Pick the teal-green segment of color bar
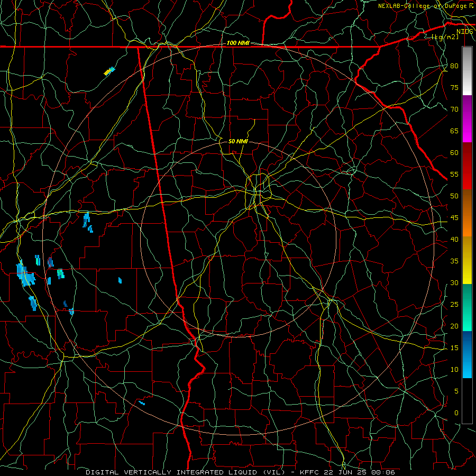 click(x=467, y=307)
